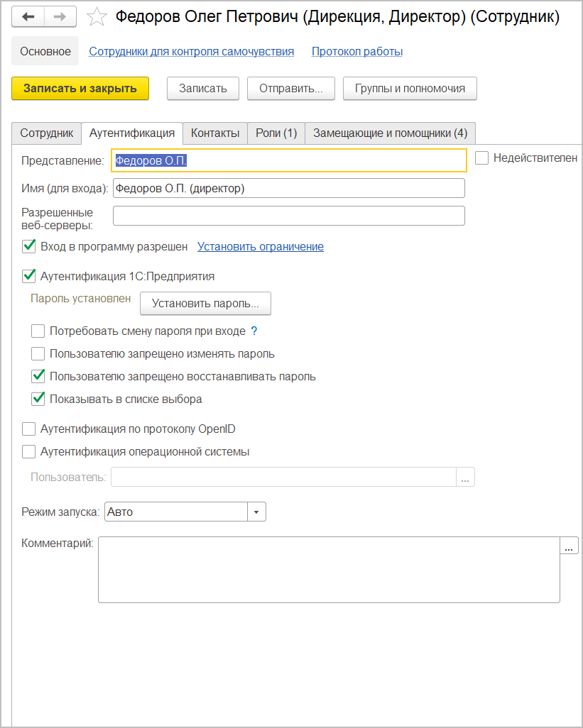Click the Записать и закрыть button
This screenshot has height=728, width=583.
80,89
